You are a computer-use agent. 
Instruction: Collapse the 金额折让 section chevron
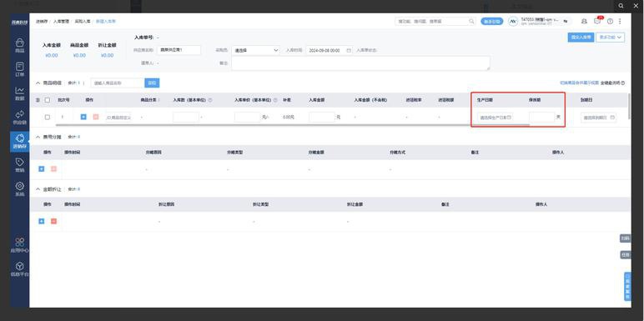pos(38,189)
